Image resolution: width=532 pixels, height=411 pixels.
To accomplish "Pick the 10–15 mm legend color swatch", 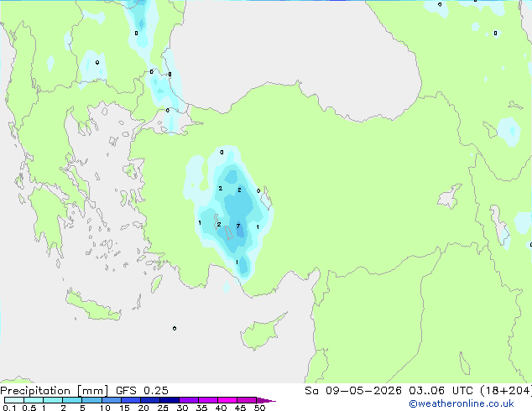I will pos(111,400).
